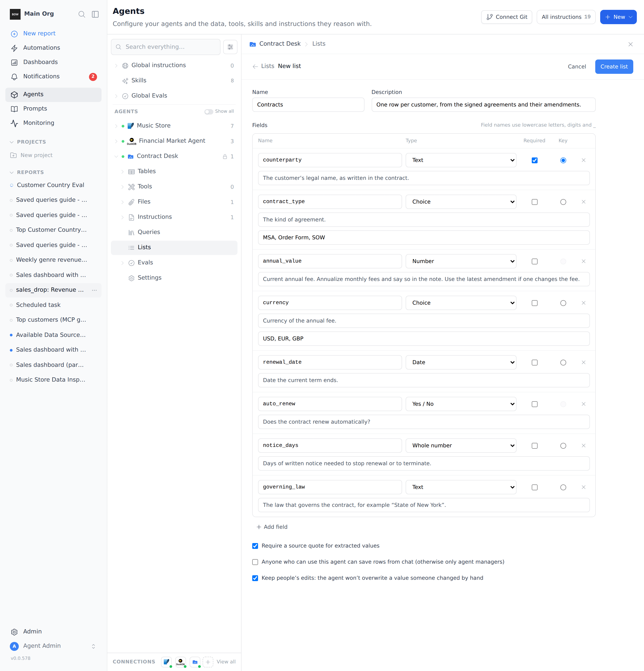Check Required for contract_type field

[534, 202]
